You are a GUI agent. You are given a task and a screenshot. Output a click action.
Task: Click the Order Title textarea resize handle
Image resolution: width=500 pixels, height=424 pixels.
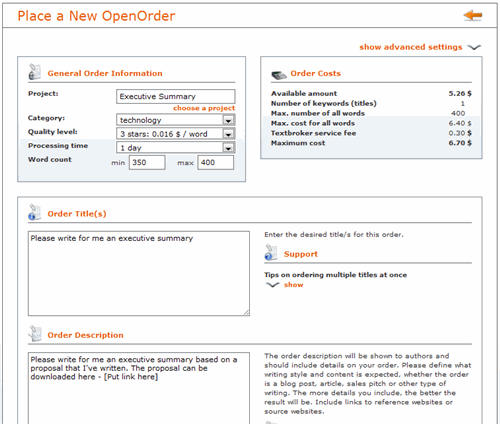[246, 313]
